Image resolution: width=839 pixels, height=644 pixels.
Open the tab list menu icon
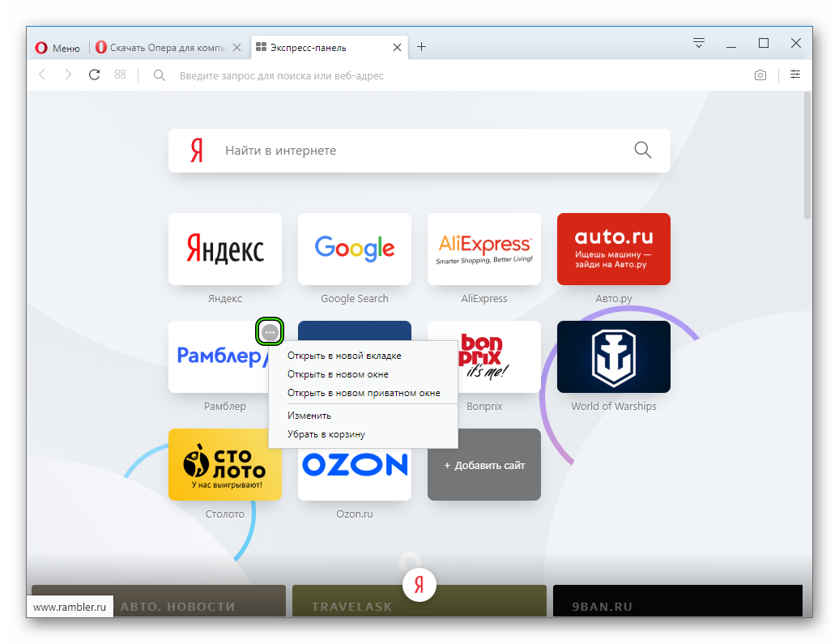point(699,44)
